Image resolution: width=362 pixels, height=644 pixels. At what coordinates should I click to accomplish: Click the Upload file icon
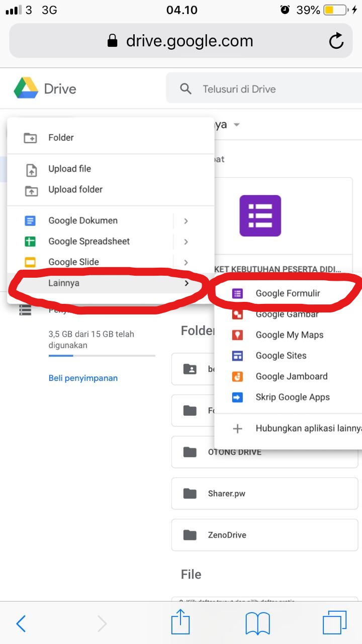pyautogui.click(x=31, y=170)
